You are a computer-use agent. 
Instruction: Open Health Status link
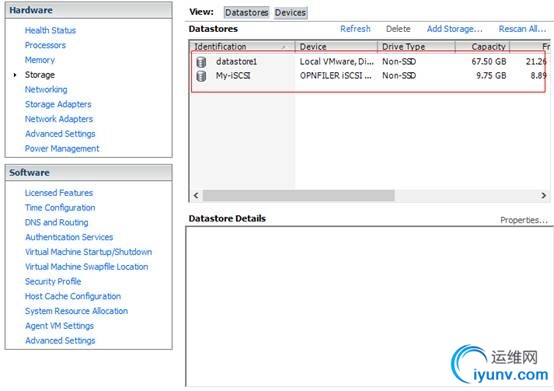coord(50,30)
